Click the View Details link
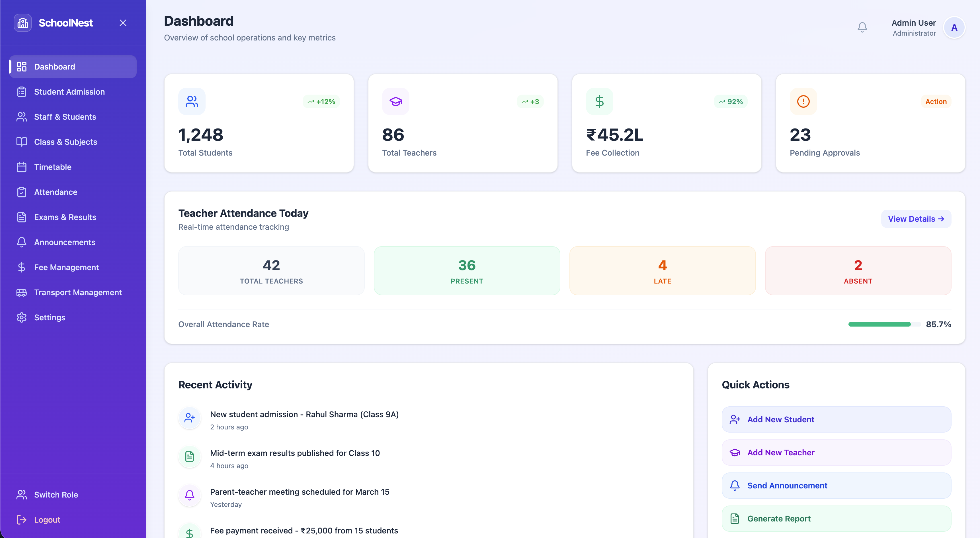 tap(916, 219)
